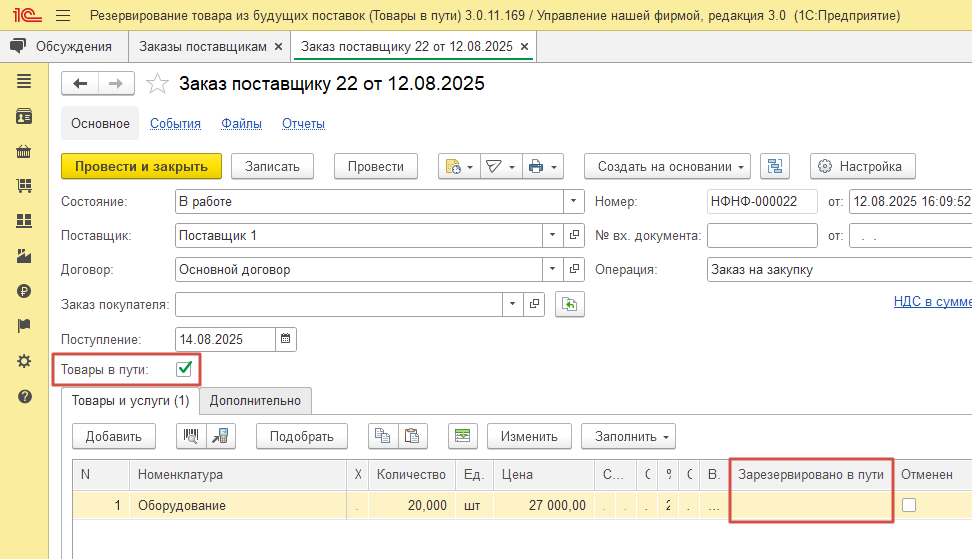The height and width of the screenshot is (559, 972).
Task: Expand the Состояние dropdown list
Action: click(574, 201)
